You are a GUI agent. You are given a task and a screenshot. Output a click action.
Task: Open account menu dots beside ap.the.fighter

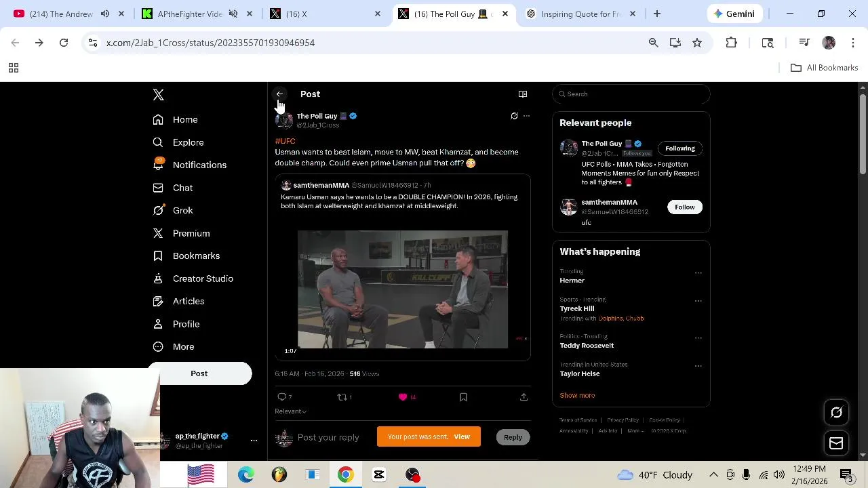pos(254,441)
